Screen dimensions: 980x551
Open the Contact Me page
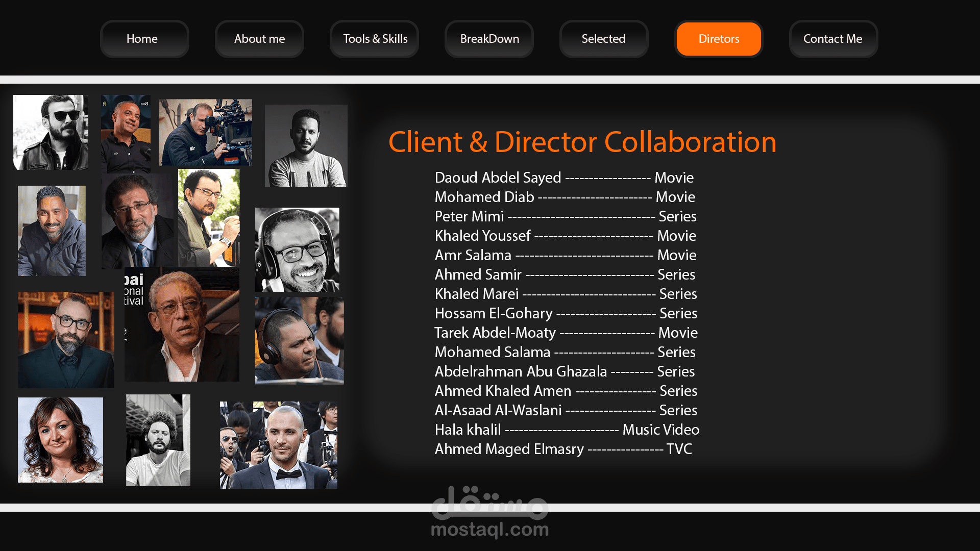pos(833,39)
